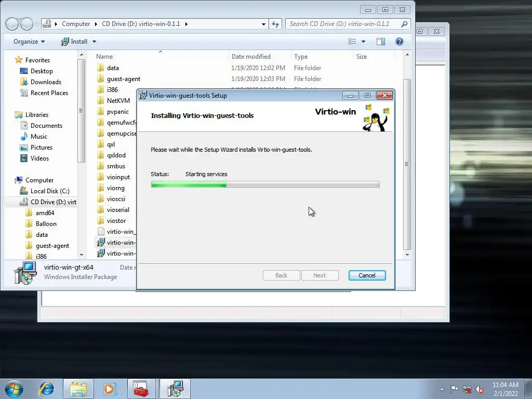
Task: Sort files by Name column
Action: pos(104,56)
